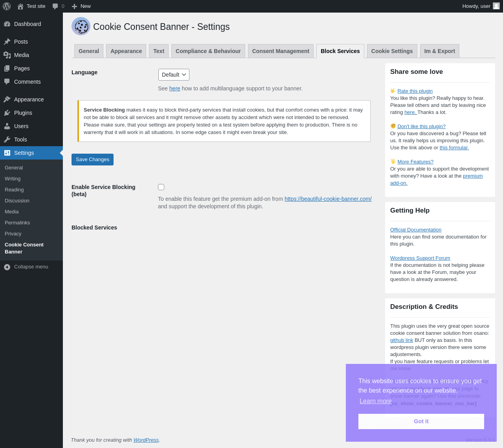Image resolution: width=503 pixels, height=448 pixels.
Task: Switch to the Appearance tab
Action: click(x=126, y=51)
